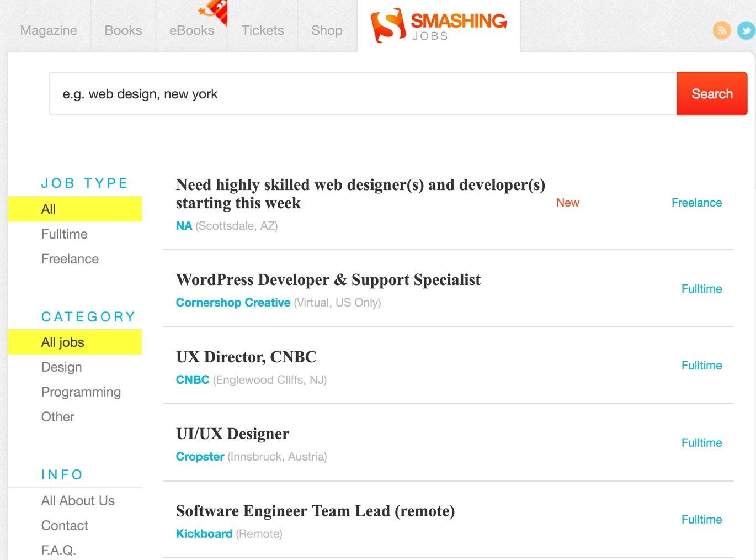756x560 pixels.
Task: Open the Books tab
Action: [x=123, y=30]
